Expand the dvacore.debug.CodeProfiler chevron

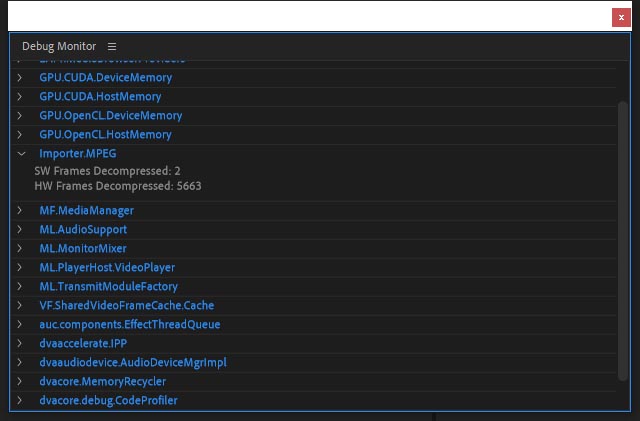point(19,400)
